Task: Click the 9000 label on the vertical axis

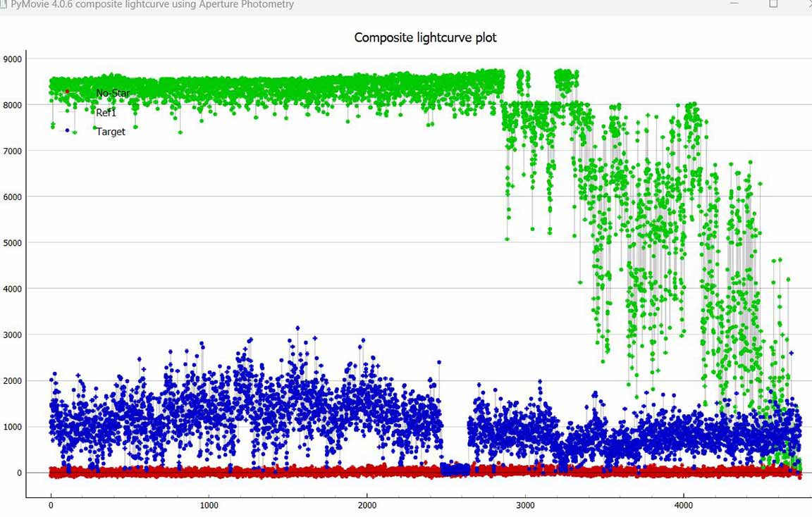Action: [13, 59]
